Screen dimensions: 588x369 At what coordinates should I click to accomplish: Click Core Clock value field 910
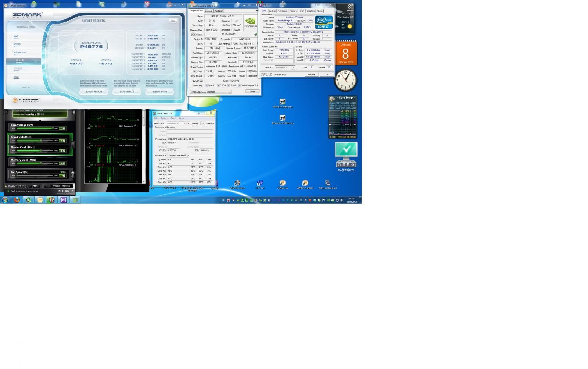coord(62,141)
